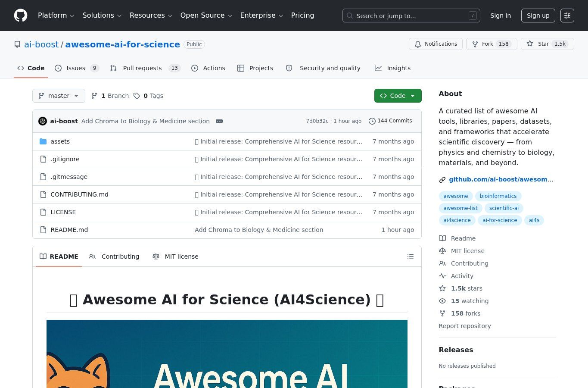588x388 pixels.
Task: Click commit hash 7d0b32c
Action: click(317, 121)
